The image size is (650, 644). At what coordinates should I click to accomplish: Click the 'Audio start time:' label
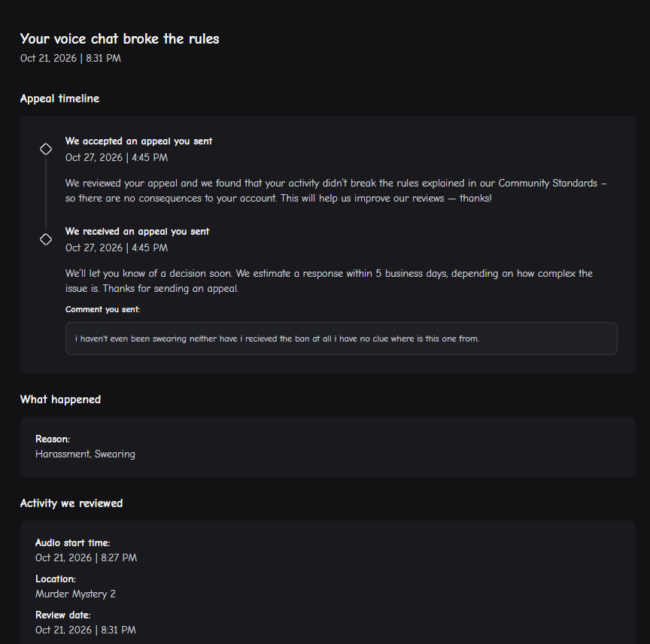72,543
